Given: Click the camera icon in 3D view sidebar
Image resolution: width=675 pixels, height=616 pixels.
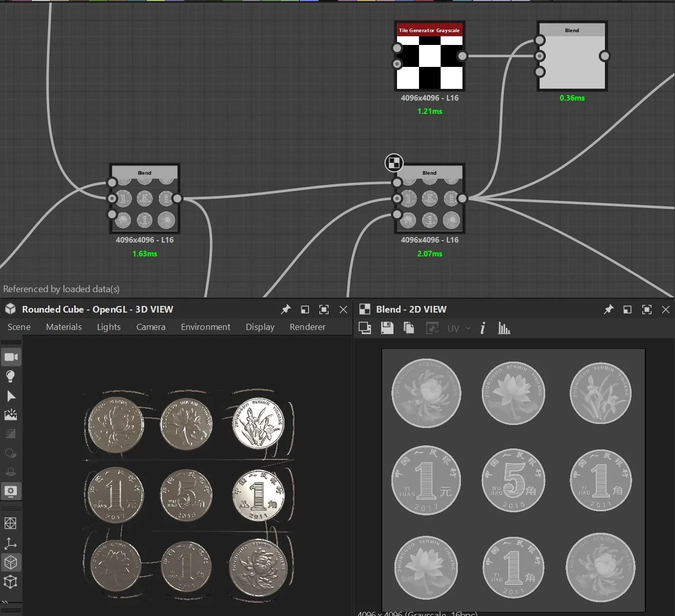Looking at the screenshot, I should (11, 357).
